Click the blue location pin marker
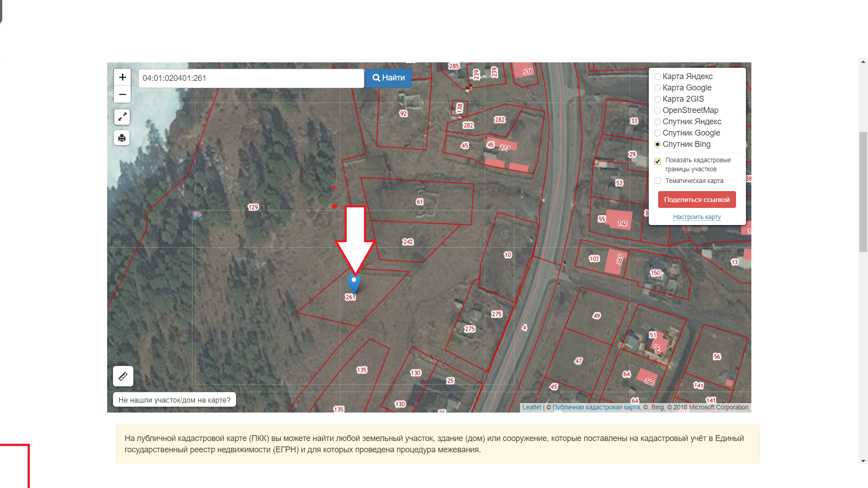868x488 pixels. coord(354,283)
